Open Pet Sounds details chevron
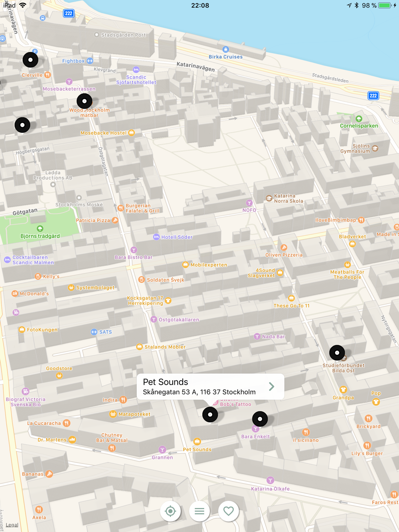The image size is (399, 532). [272, 386]
